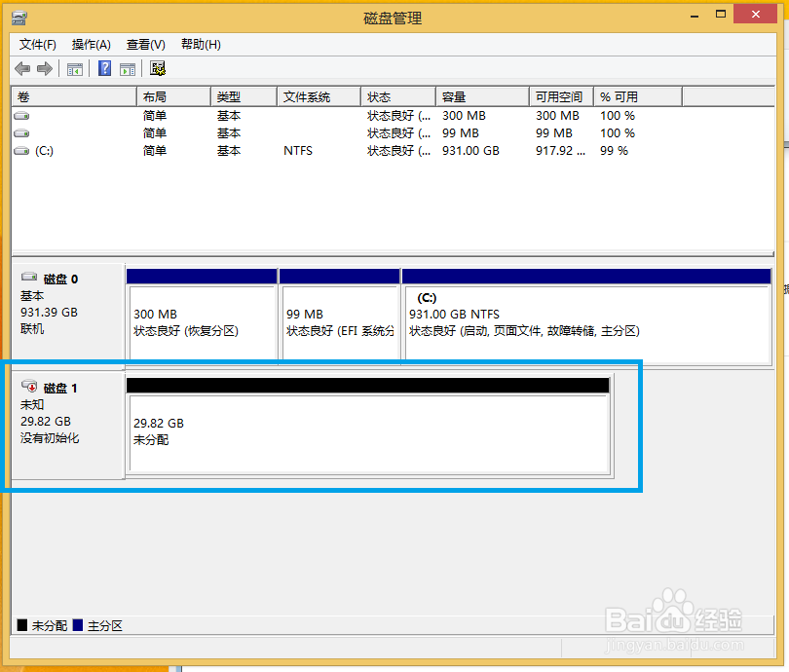Toggle the Show/Hide Console Tree toolbar icon
The width and height of the screenshot is (789, 672).
[74, 68]
